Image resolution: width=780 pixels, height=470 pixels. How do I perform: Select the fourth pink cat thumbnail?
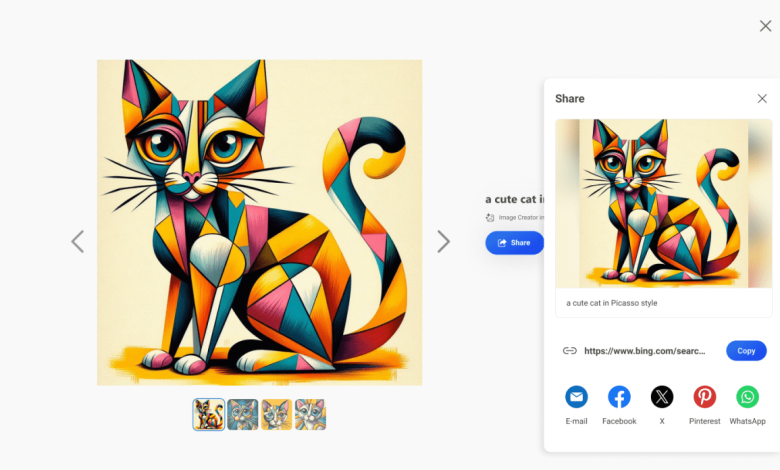click(310, 414)
